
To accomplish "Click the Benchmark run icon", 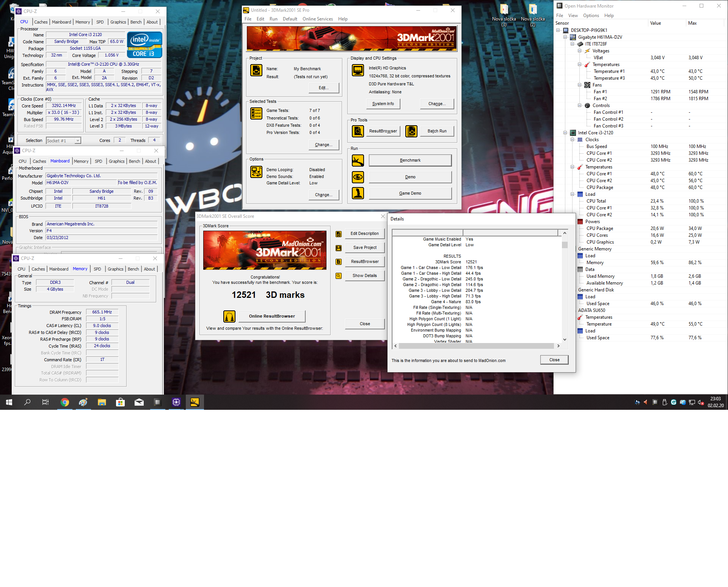I will tap(358, 161).
